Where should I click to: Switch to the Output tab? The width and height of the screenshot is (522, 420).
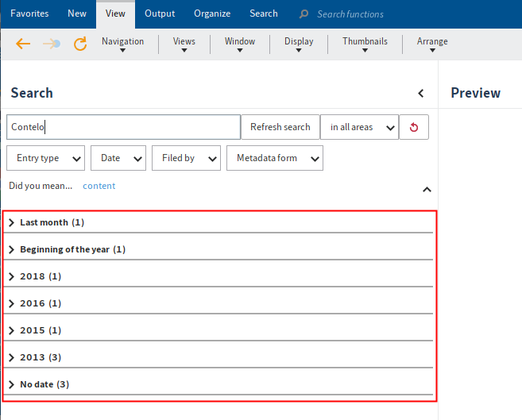click(x=160, y=13)
